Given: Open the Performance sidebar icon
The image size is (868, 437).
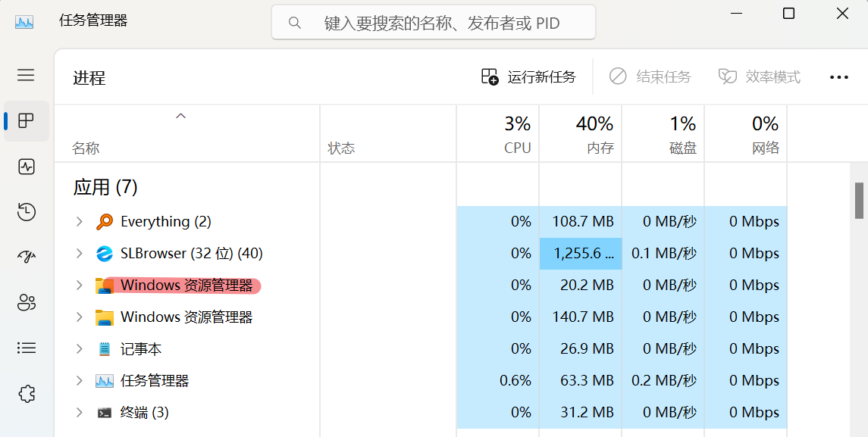Looking at the screenshot, I should pos(26,167).
